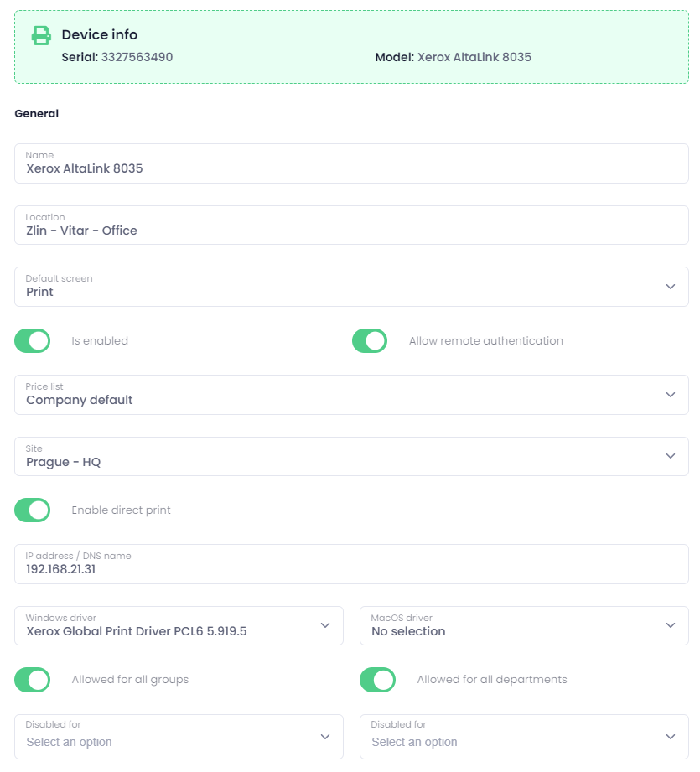
Task: Toggle Allowed for all groups
Action: pos(33,680)
